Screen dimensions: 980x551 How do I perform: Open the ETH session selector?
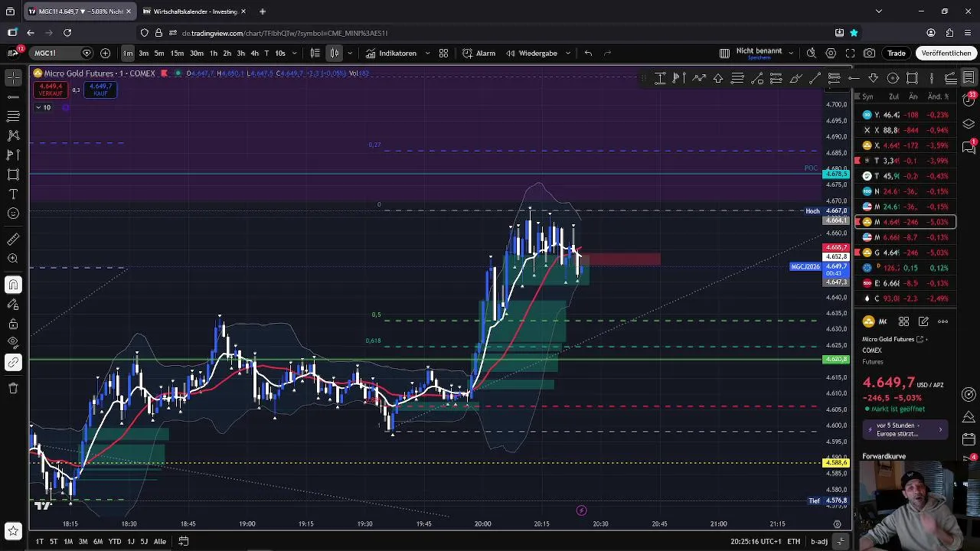pyautogui.click(x=794, y=541)
